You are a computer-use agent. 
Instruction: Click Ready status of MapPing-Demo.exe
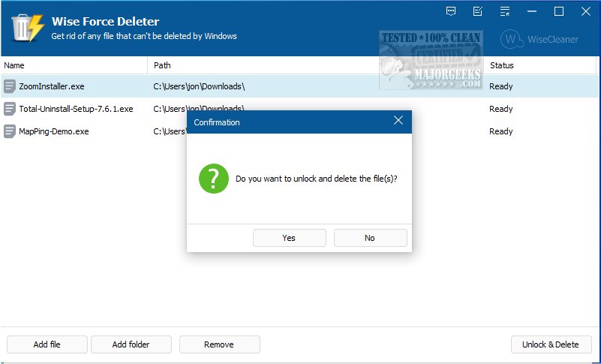click(x=501, y=131)
